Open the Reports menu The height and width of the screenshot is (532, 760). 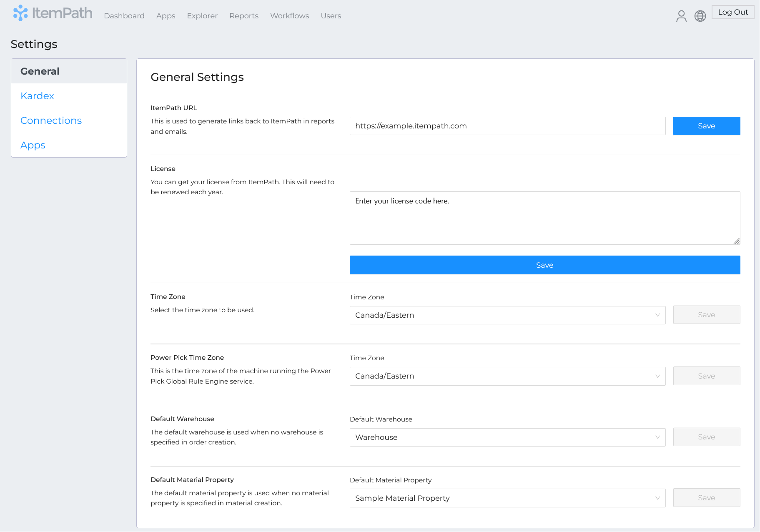[x=244, y=16]
